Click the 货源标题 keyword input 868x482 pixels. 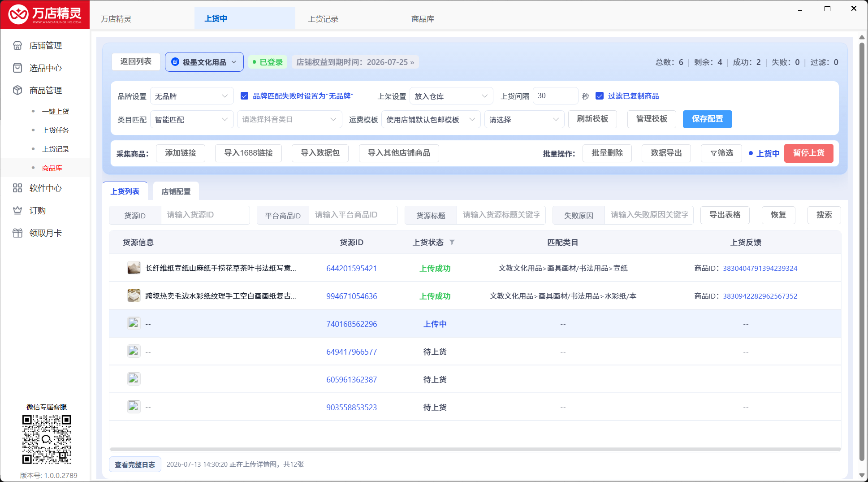(501, 215)
